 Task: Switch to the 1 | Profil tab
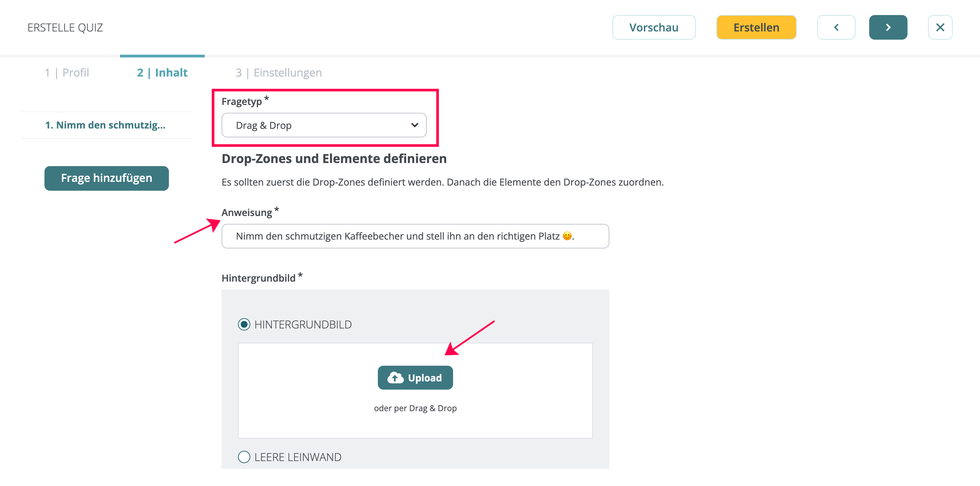67,72
